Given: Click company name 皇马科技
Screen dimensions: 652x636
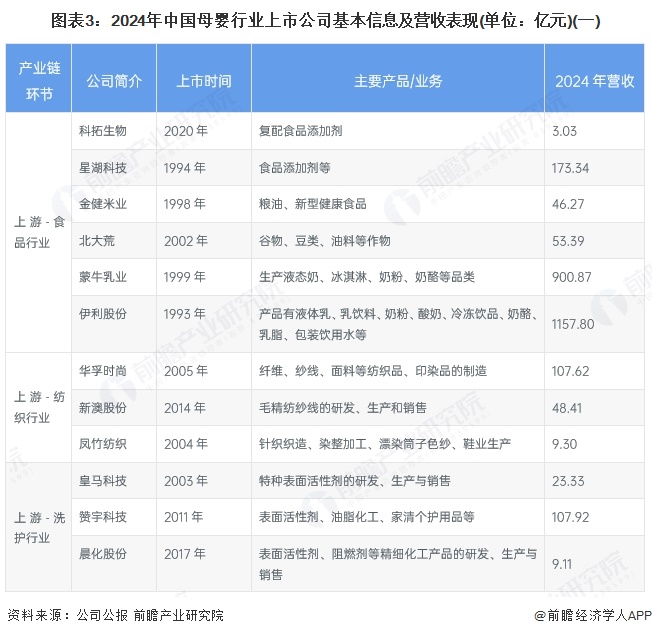Looking at the screenshot, I should tap(103, 481).
